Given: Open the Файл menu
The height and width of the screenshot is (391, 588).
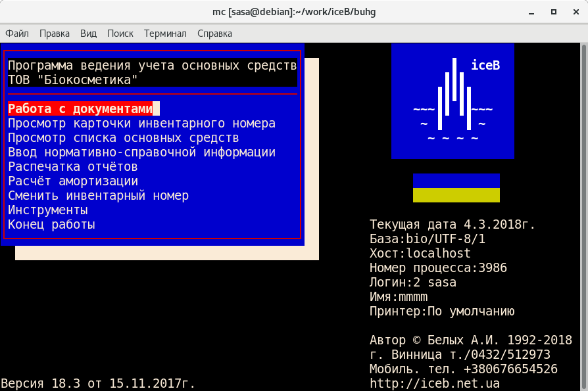Looking at the screenshot, I should click(x=17, y=34).
